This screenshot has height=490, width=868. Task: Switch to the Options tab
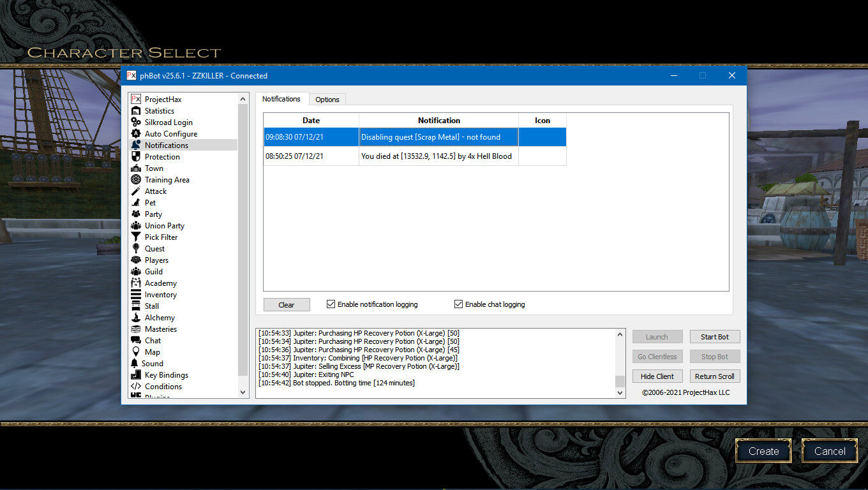point(327,100)
